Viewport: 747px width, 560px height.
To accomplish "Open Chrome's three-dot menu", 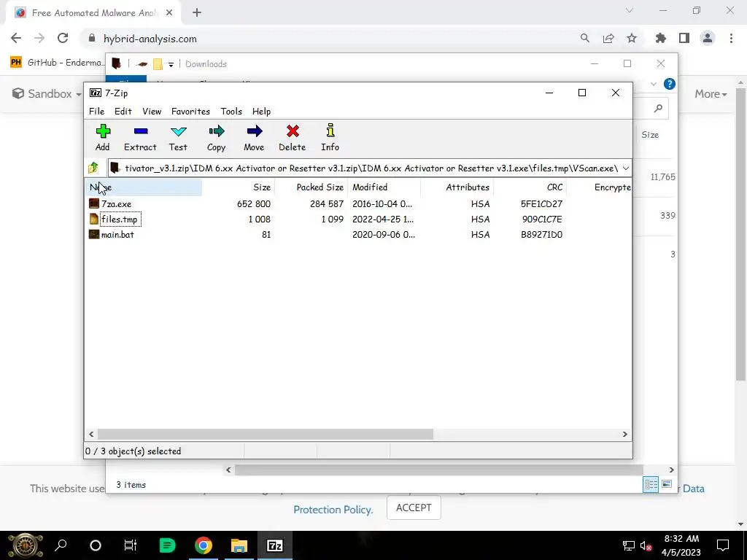I will pos(731,38).
